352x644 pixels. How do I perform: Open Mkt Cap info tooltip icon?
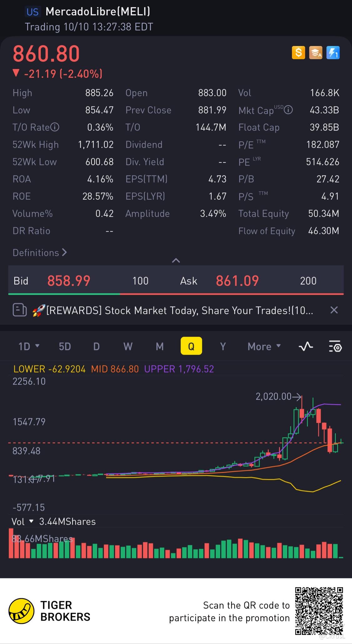click(288, 110)
